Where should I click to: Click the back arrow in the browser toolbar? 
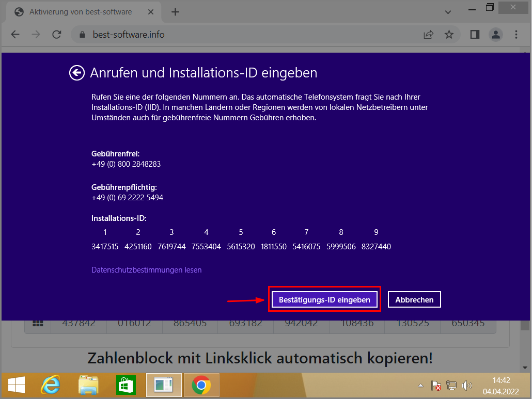pos(15,34)
